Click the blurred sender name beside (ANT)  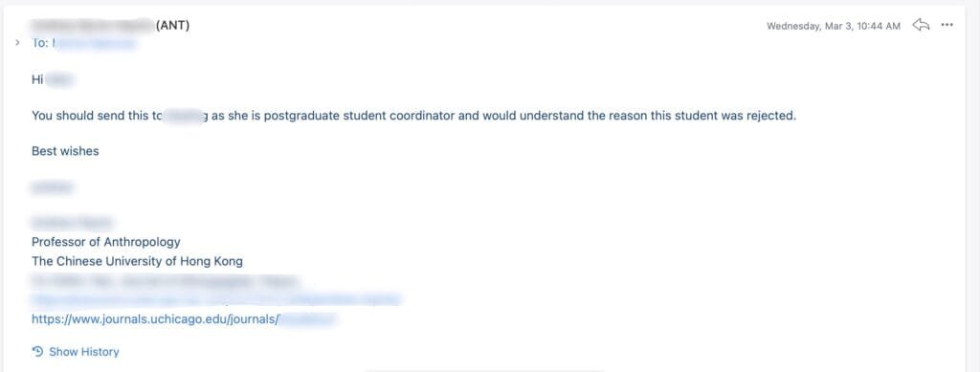coord(92,26)
